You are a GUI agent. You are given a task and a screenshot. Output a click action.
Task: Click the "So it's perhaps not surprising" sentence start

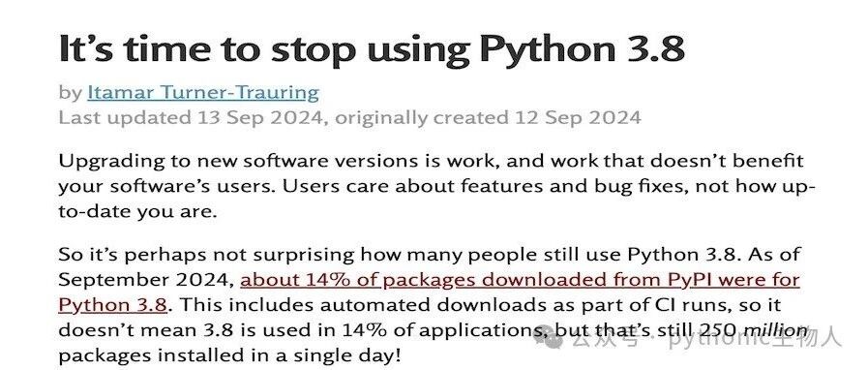pyautogui.click(x=207, y=255)
